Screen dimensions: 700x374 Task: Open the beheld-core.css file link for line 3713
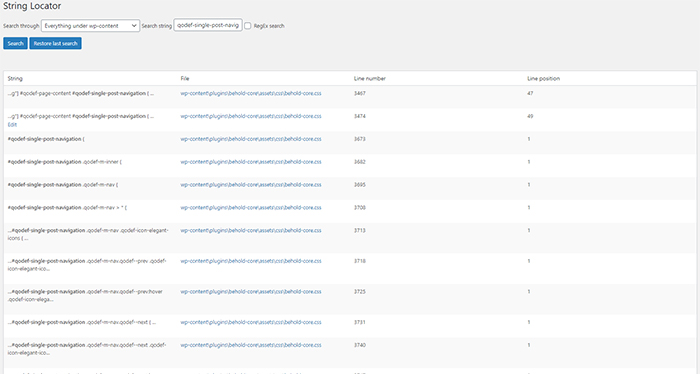click(x=251, y=230)
